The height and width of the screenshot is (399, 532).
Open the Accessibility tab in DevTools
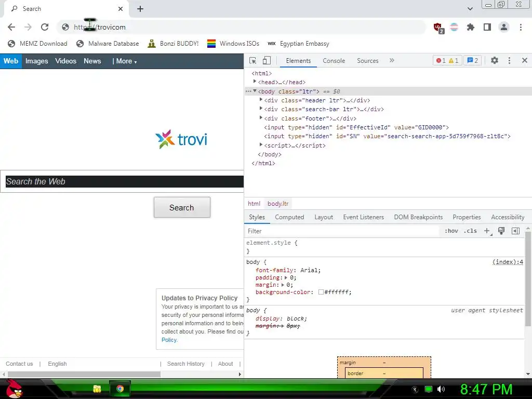(508, 217)
